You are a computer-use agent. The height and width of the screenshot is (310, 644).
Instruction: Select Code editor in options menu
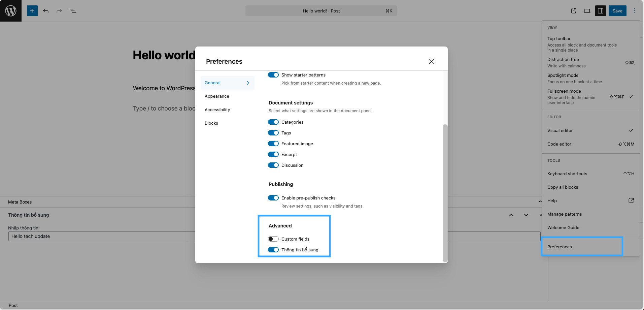pos(559,144)
